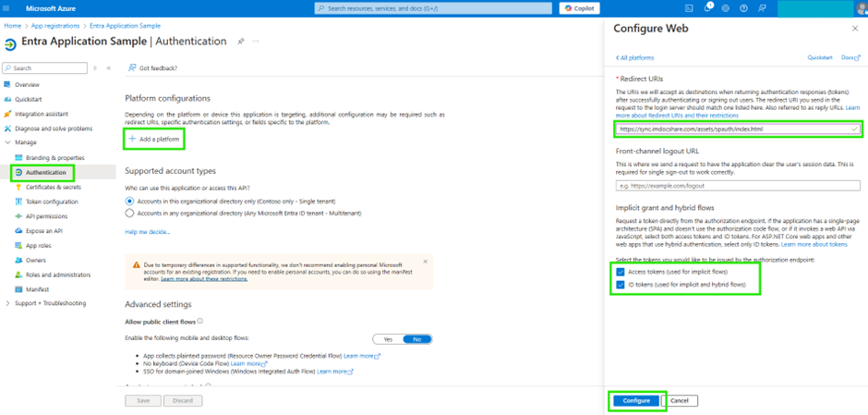Click the Copilot button

click(x=579, y=8)
